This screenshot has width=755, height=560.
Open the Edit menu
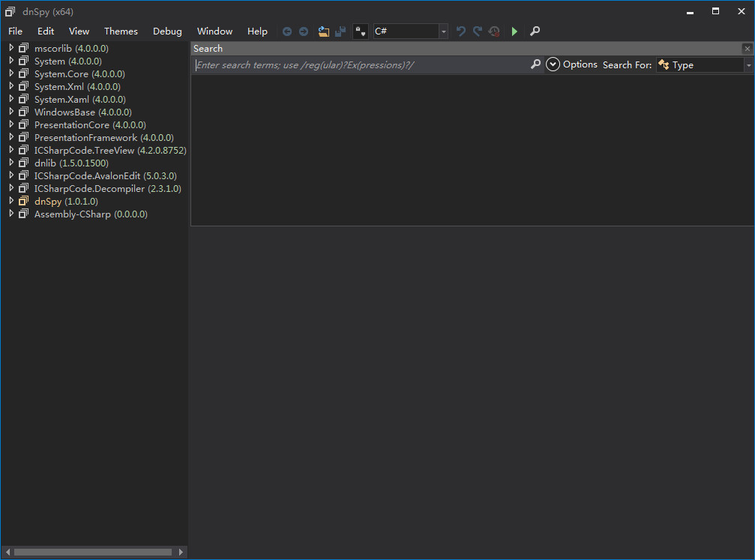(46, 31)
